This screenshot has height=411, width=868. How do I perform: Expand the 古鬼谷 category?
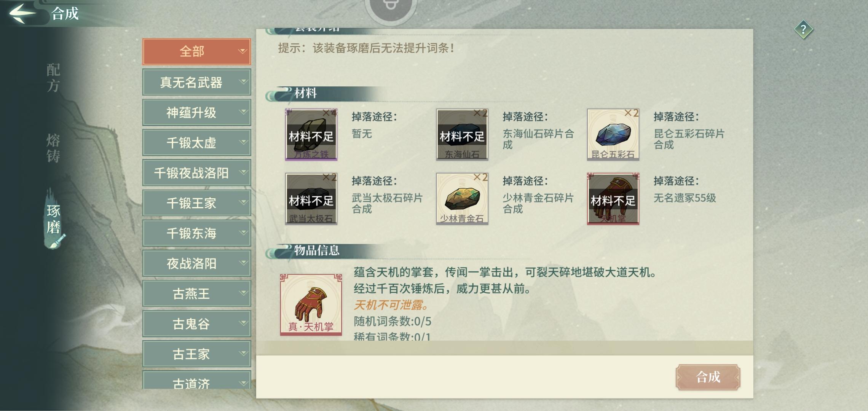coord(196,324)
